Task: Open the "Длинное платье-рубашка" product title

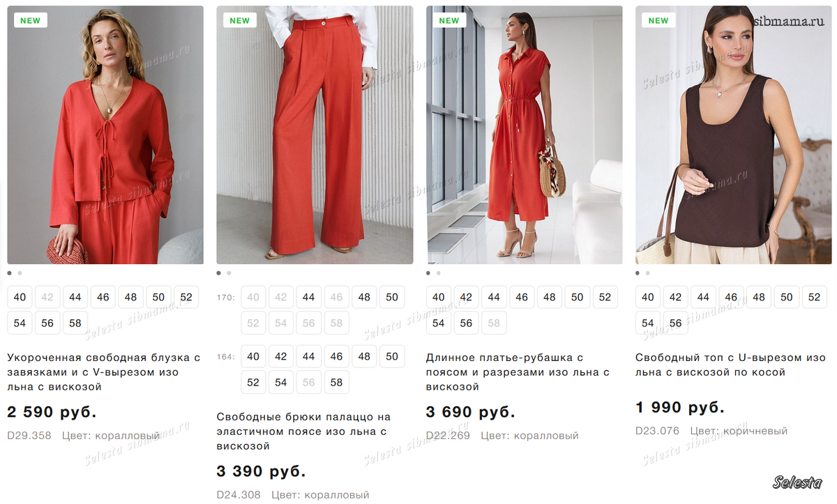Action: click(518, 372)
